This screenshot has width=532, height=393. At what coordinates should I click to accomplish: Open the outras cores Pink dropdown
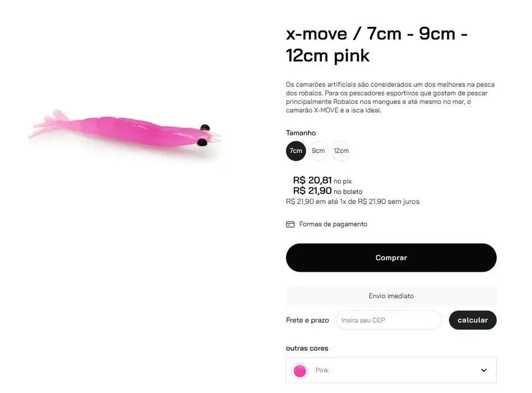point(391,371)
